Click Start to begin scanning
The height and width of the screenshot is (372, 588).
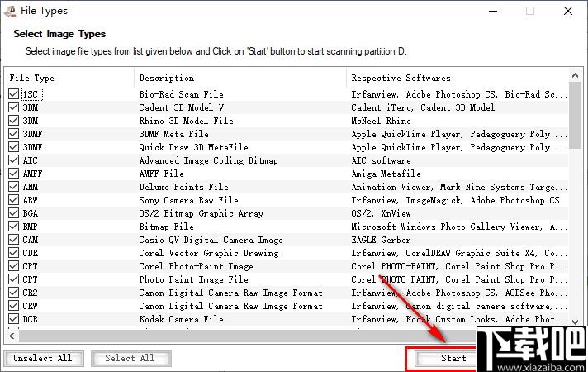point(446,359)
